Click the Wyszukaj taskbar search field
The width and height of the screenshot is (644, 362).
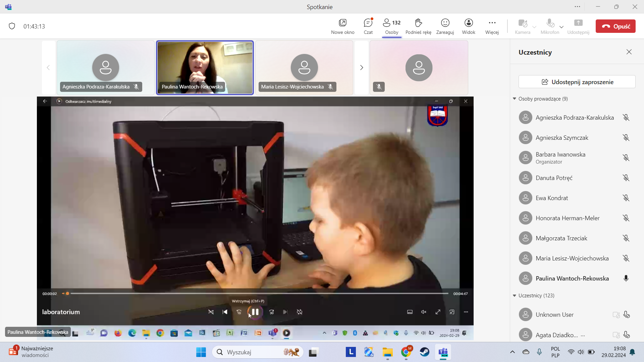click(x=258, y=352)
